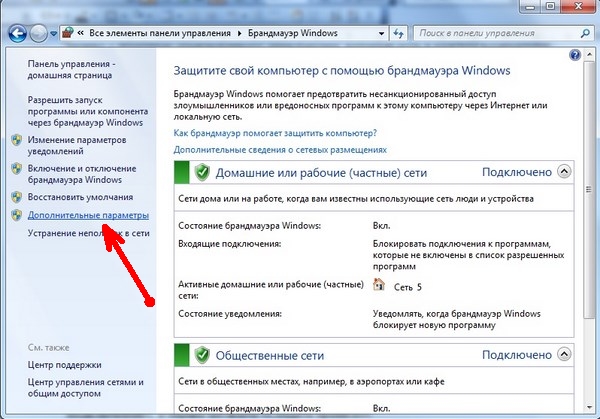Maximize the window
This screenshot has width=600, height=419.
(550, 6)
